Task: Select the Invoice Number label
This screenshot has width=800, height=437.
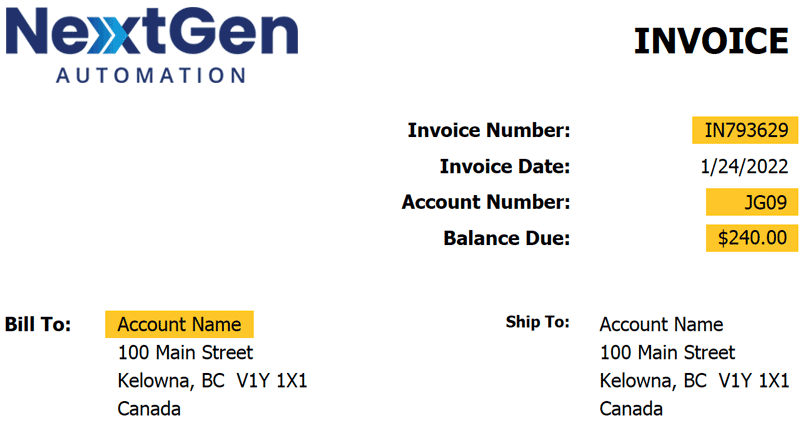Action: point(489,130)
